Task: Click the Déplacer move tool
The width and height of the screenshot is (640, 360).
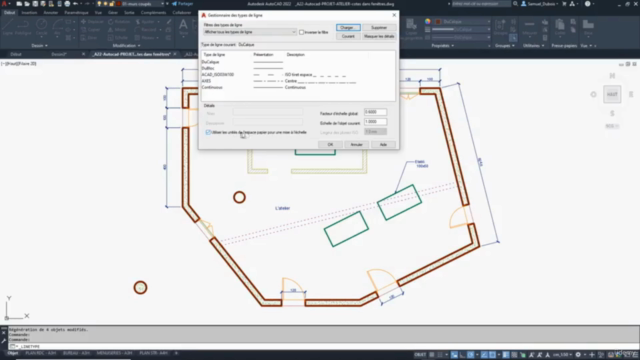Action: (92, 22)
